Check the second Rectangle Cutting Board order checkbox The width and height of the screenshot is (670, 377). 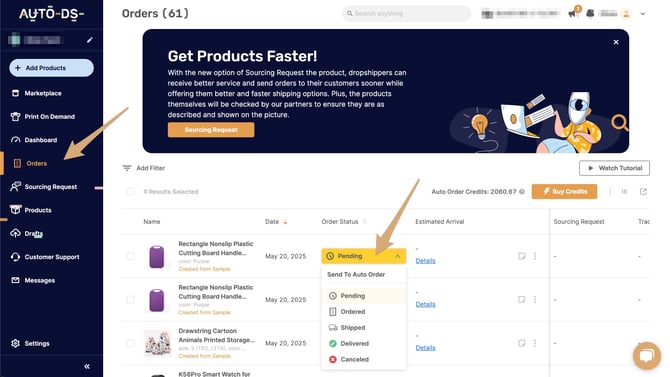[x=130, y=300]
